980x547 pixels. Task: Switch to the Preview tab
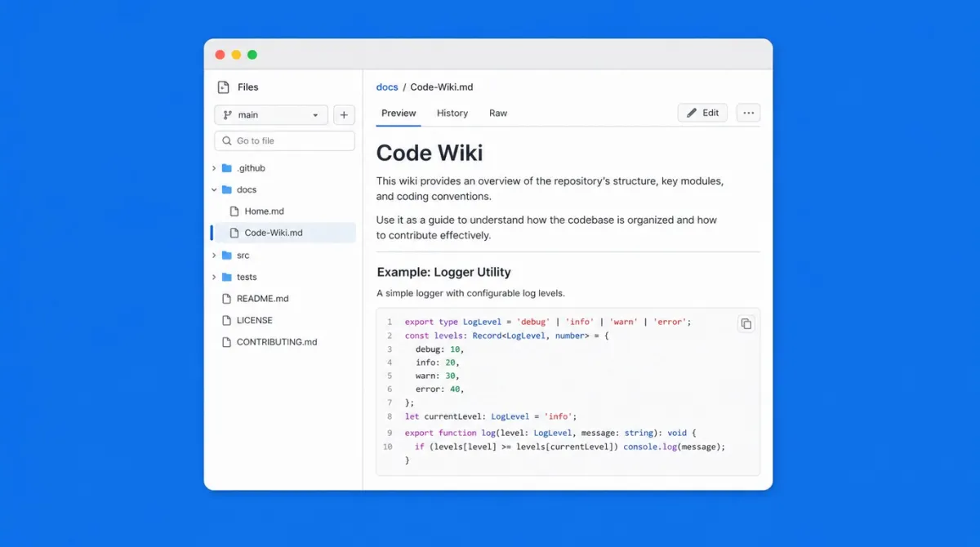(399, 113)
